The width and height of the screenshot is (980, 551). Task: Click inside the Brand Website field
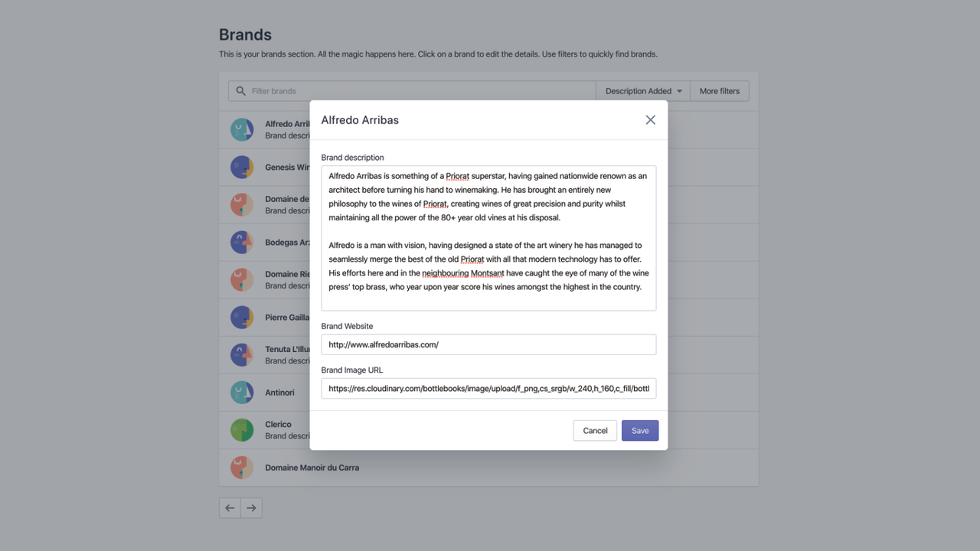(x=488, y=344)
